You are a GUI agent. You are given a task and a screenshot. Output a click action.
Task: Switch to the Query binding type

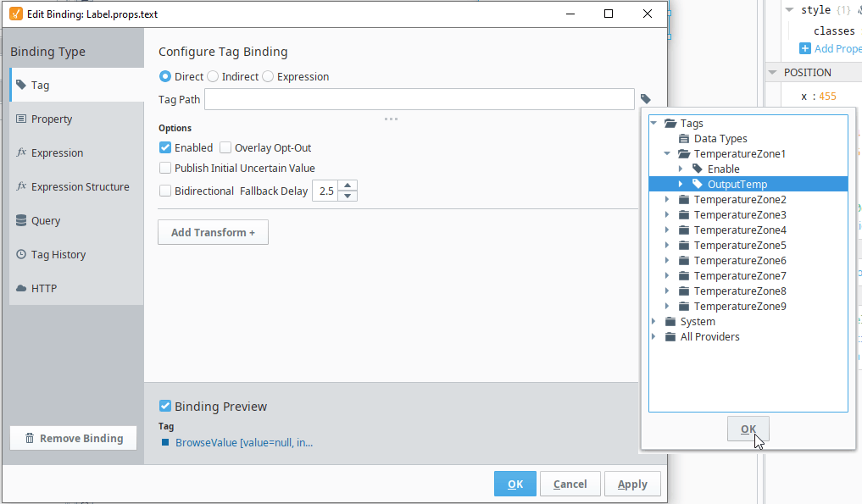[76, 220]
